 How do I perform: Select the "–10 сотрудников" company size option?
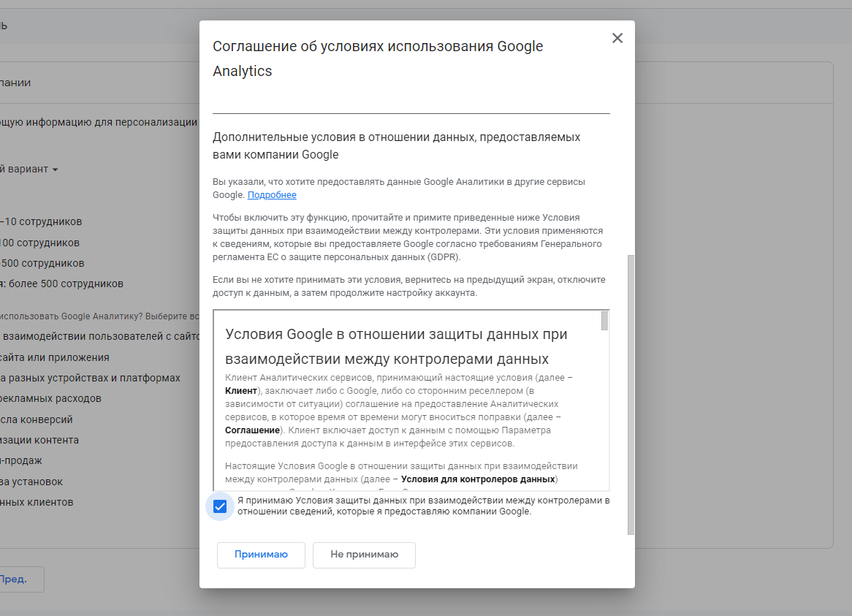click(42, 221)
